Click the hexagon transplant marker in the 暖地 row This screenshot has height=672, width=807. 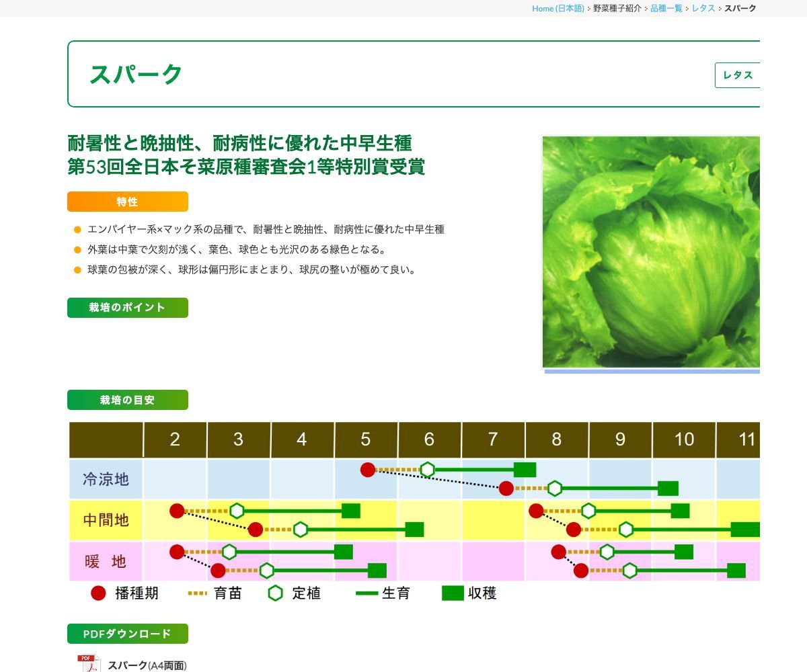[229, 552]
